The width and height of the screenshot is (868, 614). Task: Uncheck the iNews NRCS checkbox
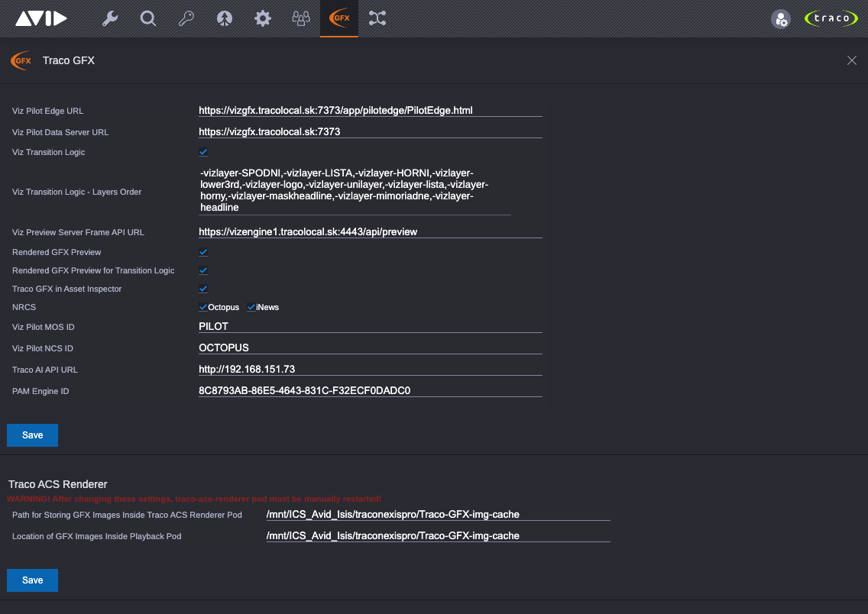(x=251, y=307)
